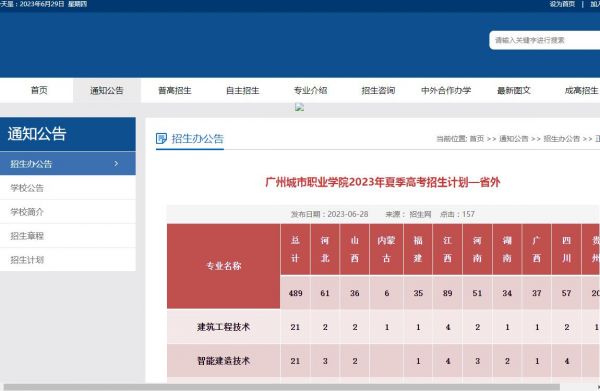Open the 最新图文 navigation tab
Viewport: 600px width, 391px height.
(x=514, y=90)
